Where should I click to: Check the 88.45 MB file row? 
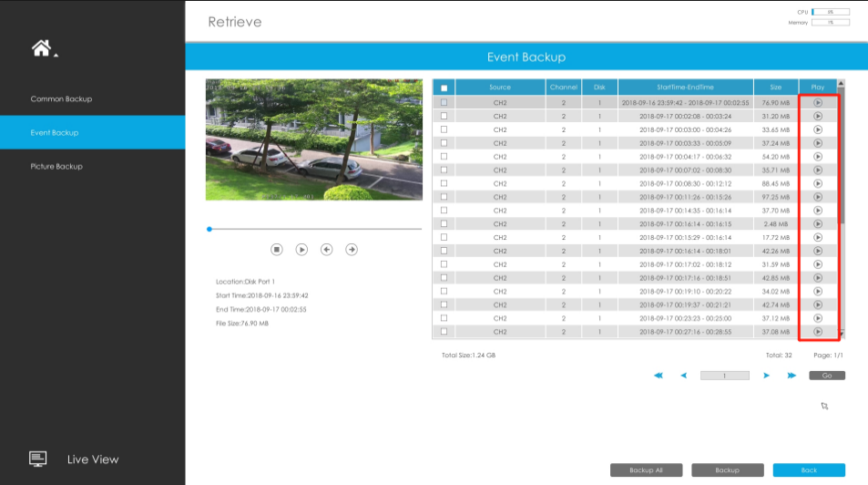[444, 183]
